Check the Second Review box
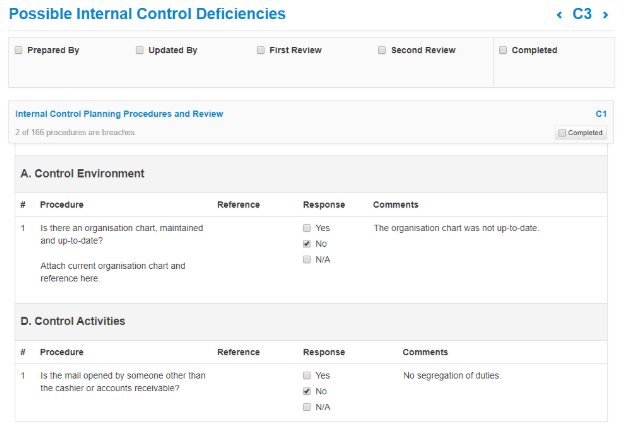The height and width of the screenshot is (433, 626). pyautogui.click(x=382, y=50)
